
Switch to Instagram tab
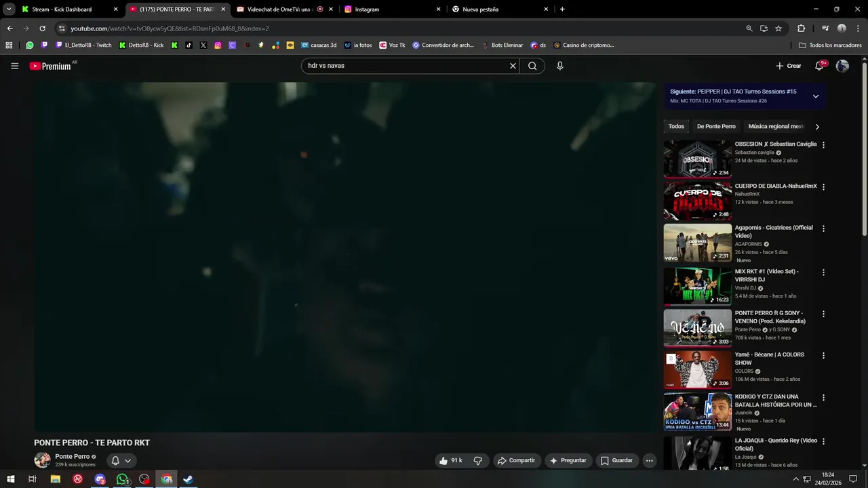392,9
